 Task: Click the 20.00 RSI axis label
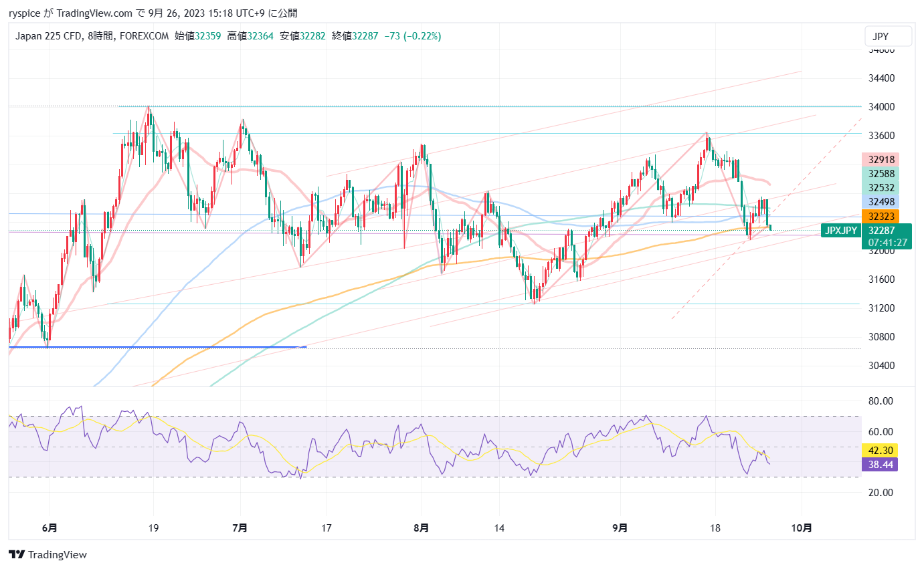click(x=881, y=493)
